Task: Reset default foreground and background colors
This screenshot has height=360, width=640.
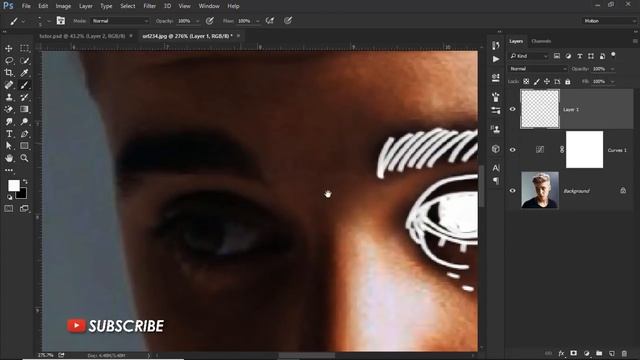Action: [10, 198]
